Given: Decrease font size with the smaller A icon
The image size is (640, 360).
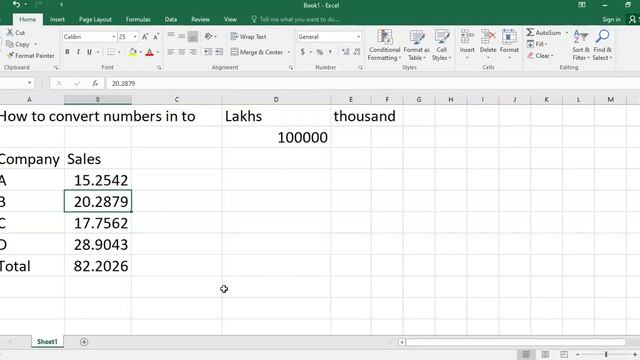Looking at the screenshot, I should [x=156, y=37].
